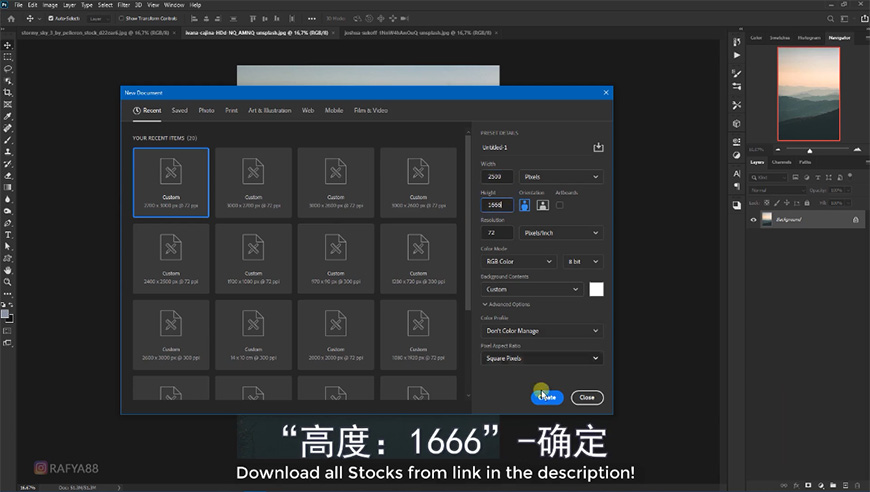Click the Home icon in options bar
Image resolution: width=870 pixels, height=492 pixels.
pyautogui.click(x=11, y=18)
